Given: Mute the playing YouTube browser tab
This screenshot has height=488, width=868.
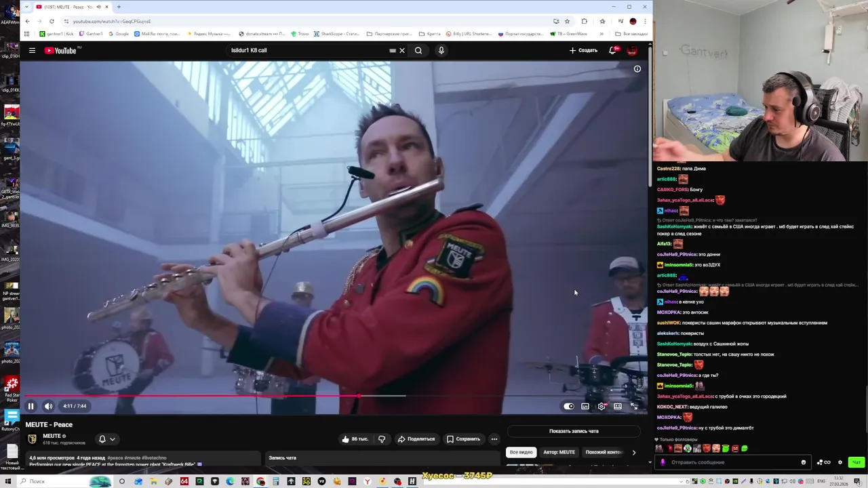Looking at the screenshot, I should (x=99, y=7).
